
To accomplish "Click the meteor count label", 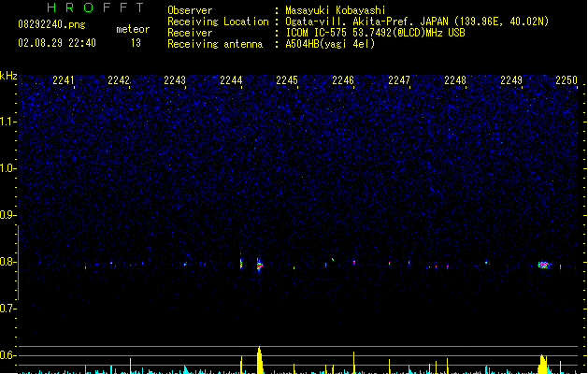I will 133,29.
